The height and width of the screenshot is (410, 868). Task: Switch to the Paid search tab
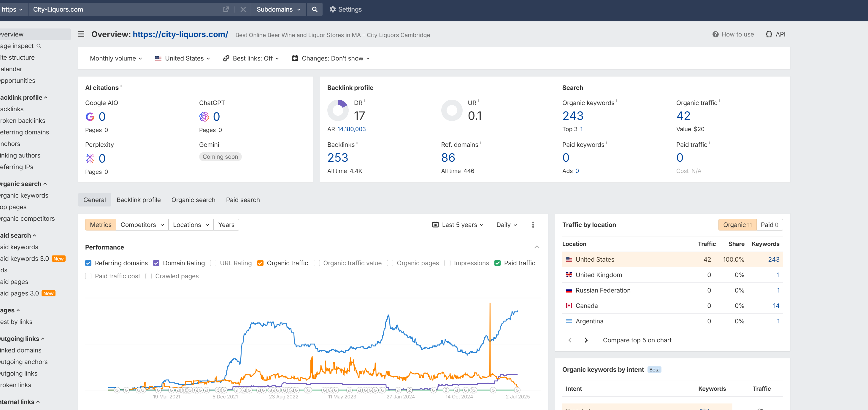(243, 200)
